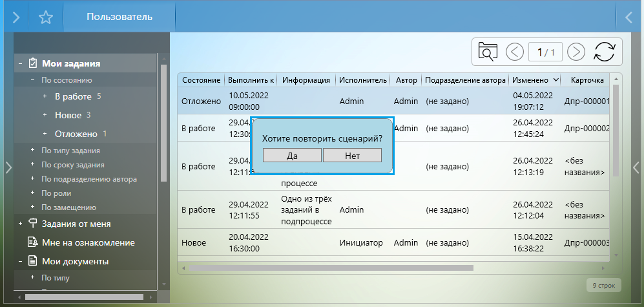
Task: Click the favorites star icon
Action: [45, 17]
